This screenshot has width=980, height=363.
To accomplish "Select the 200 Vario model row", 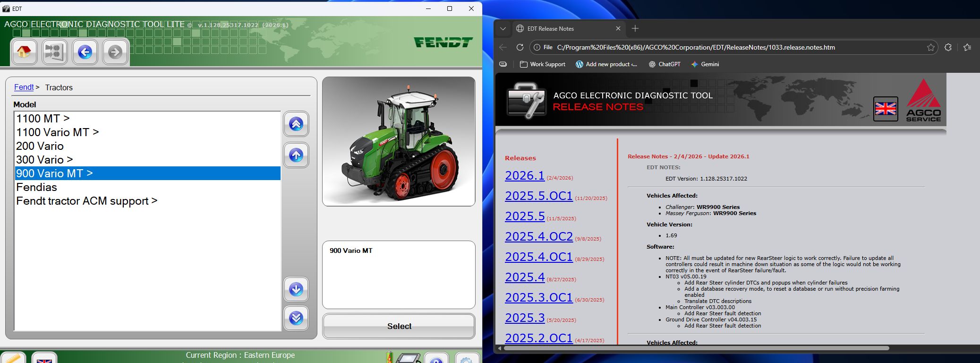I will tap(147, 146).
